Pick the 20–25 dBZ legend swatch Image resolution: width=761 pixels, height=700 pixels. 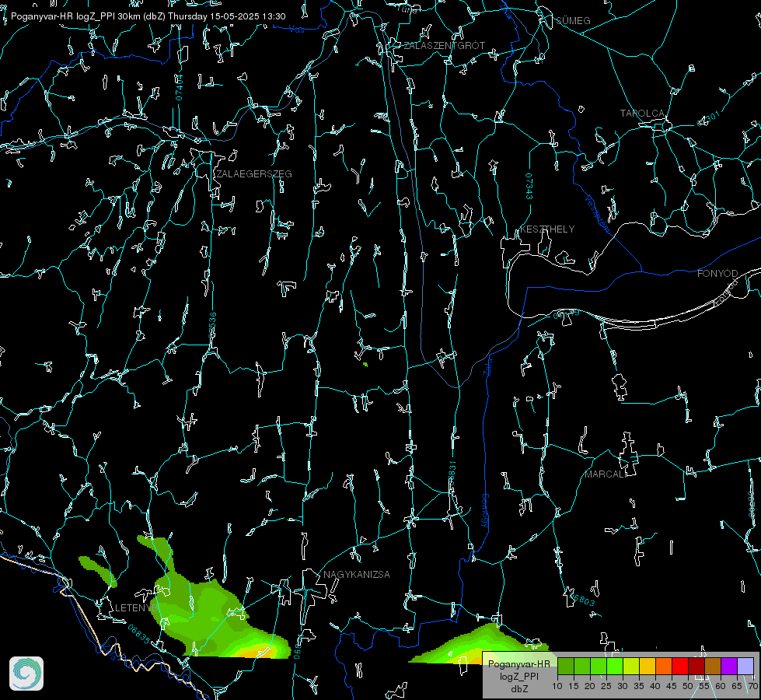pos(599,666)
